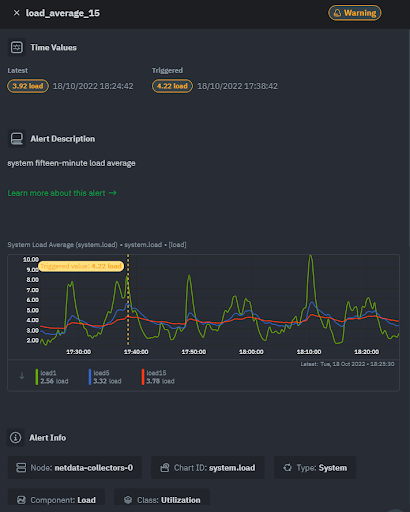Image resolution: width=410 pixels, height=512 pixels.
Task: Close the load_average_15 alert panel
Action: click(x=16, y=13)
